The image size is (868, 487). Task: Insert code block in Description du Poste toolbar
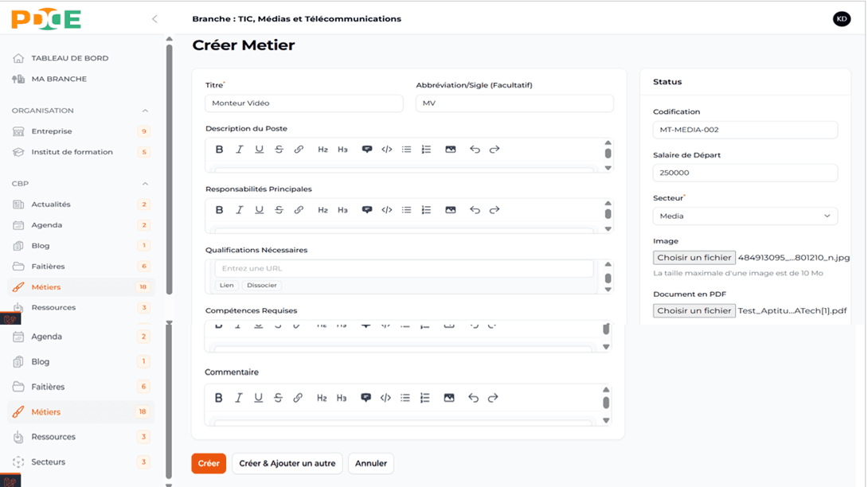(x=387, y=150)
